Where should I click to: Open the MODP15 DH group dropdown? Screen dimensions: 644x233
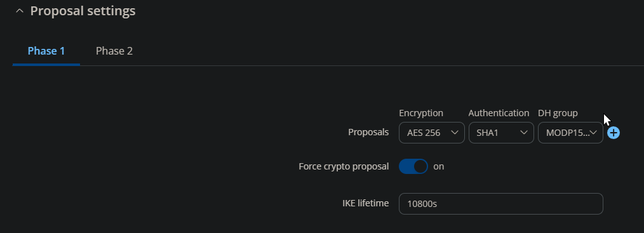pos(570,133)
